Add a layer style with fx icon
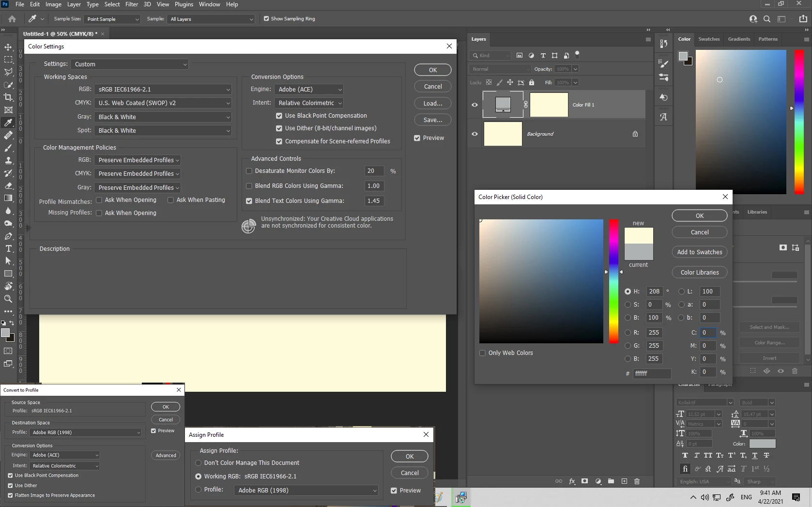This screenshot has width=812, height=507. [x=572, y=481]
